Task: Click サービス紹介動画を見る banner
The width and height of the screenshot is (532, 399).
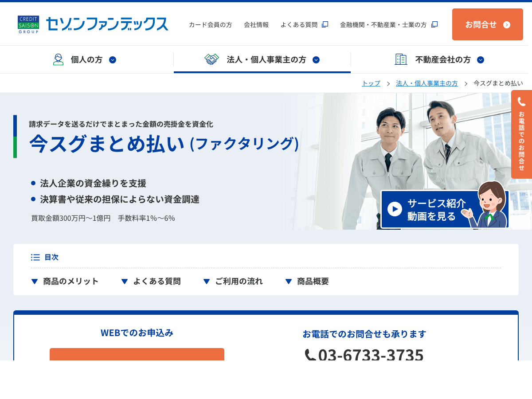Action: tap(445, 209)
